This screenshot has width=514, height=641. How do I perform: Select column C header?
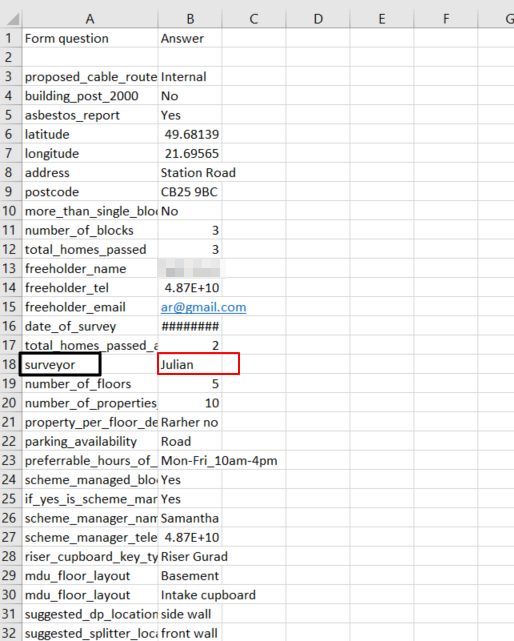(x=254, y=19)
